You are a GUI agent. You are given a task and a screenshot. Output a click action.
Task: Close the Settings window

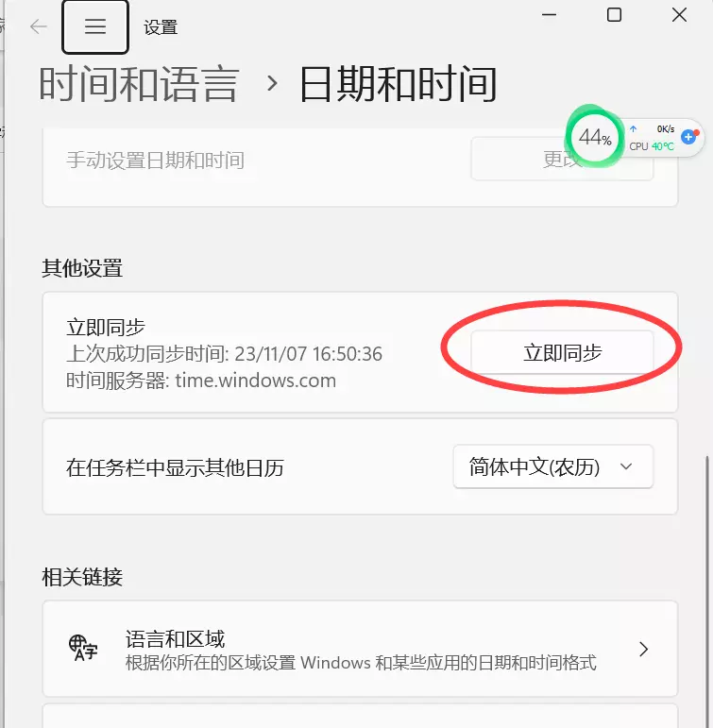[679, 15]
